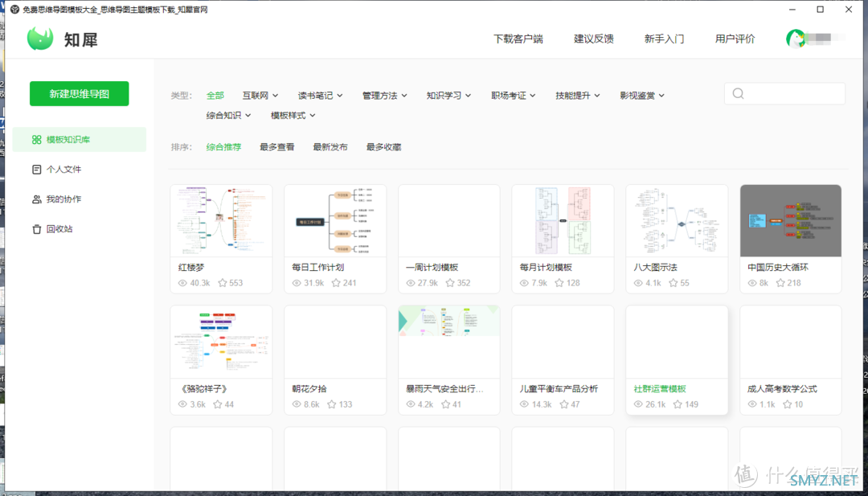Open the 每日工作计划 template thumbnail

[335, 221]
